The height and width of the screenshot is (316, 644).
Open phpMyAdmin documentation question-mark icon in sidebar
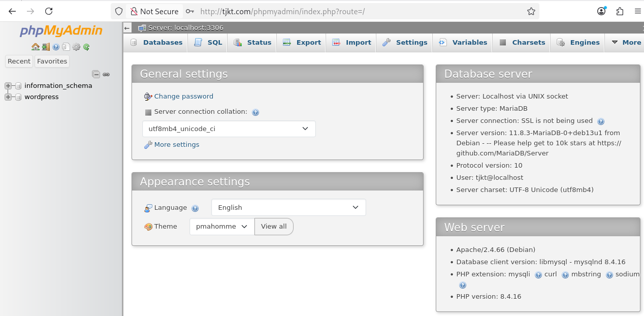(x=56, y=47)
